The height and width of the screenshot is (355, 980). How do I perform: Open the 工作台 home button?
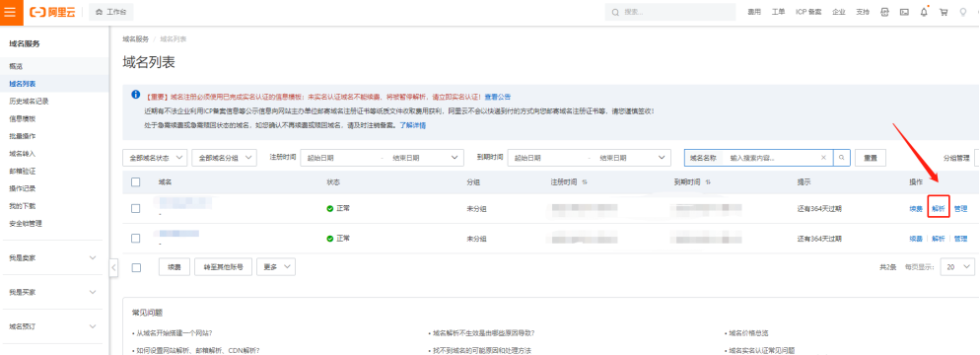[111, 13]
